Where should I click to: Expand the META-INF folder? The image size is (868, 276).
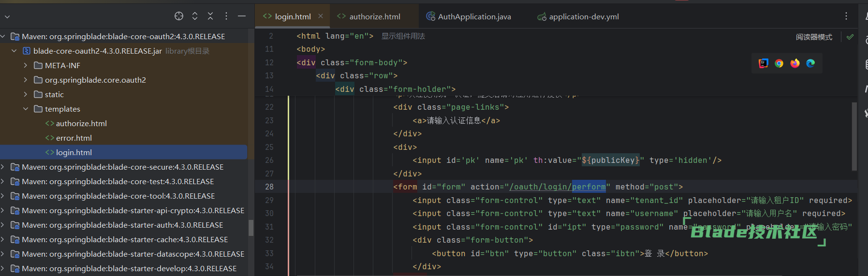click(x=26, y=65)
